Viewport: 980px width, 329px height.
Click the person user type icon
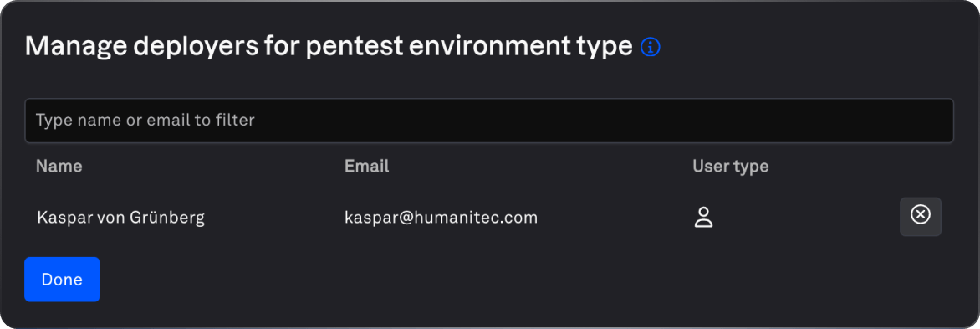tap(703, 217)
